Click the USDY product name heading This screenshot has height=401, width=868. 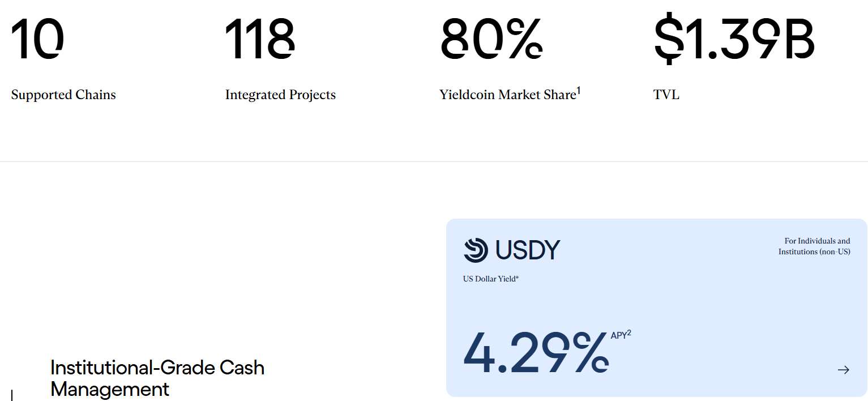tap(528, 250)
